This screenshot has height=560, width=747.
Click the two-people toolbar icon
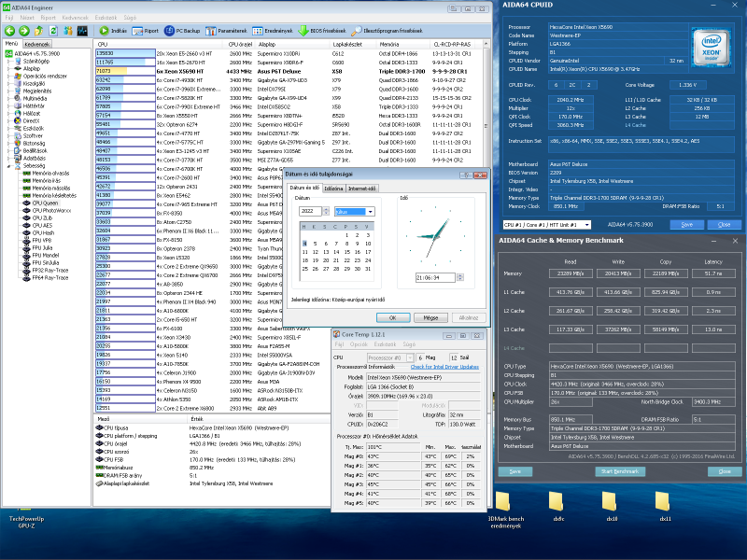pyautogui.click(x=68, y=31)
